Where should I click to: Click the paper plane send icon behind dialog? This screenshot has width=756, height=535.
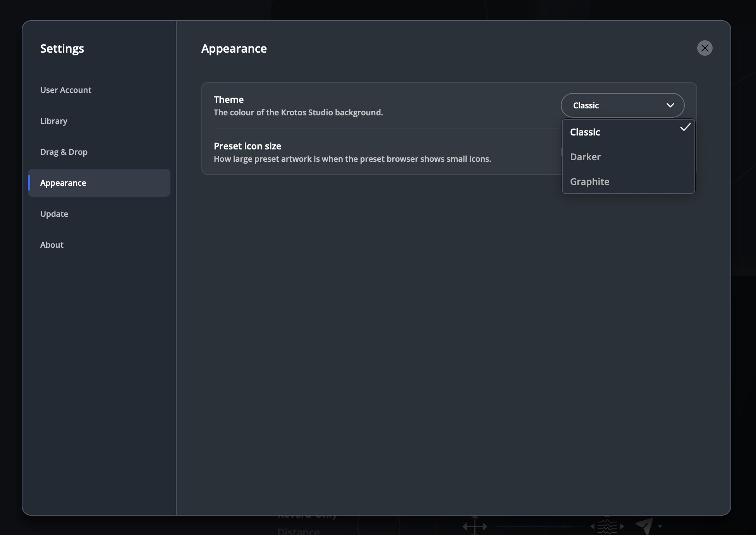click(x=644, y=526)
